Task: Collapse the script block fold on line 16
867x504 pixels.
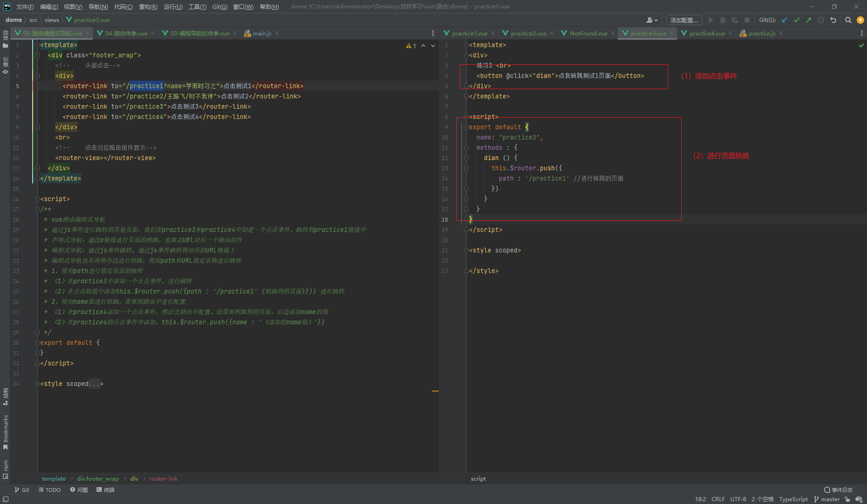Action: [37, 199]
